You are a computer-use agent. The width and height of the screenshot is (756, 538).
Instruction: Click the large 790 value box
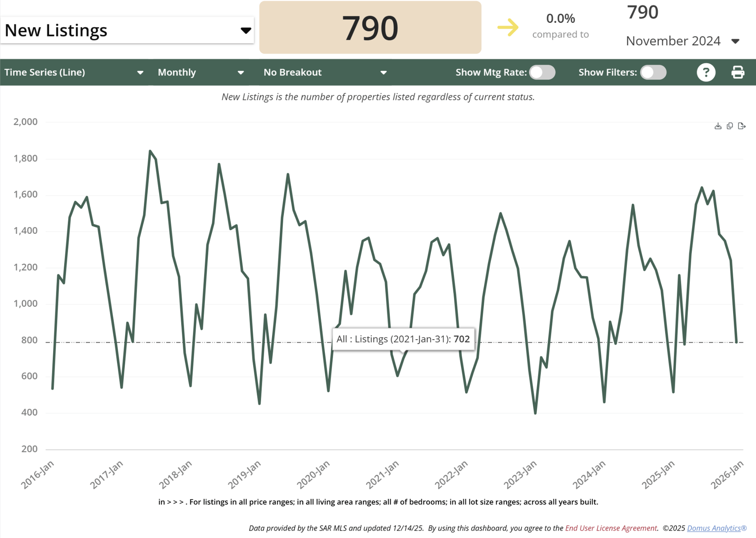370,28
